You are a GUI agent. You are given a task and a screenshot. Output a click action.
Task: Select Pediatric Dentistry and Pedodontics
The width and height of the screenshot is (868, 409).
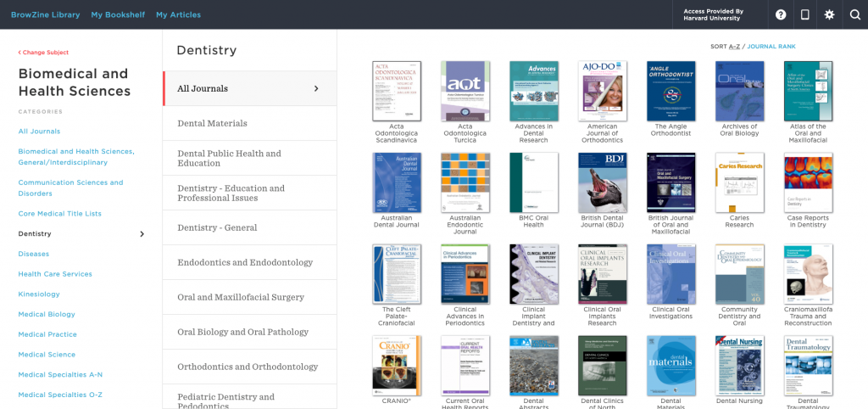coord(250,397)
